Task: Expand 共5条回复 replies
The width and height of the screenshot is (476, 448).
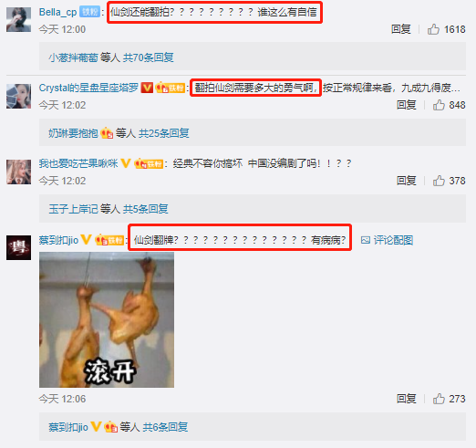Action: pyautogui.click(x=146, y=209)
